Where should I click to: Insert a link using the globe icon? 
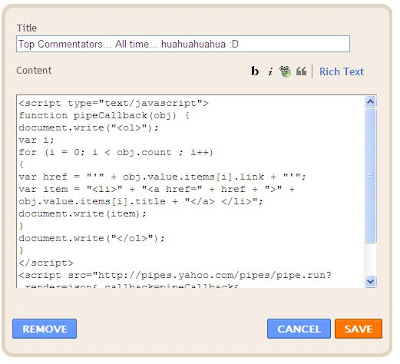tap(285, 71)
